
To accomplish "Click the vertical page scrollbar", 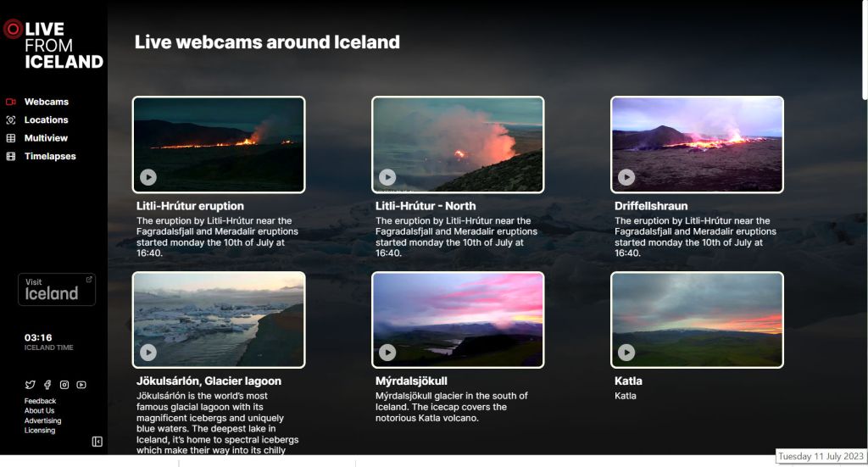I will [865, 50].
